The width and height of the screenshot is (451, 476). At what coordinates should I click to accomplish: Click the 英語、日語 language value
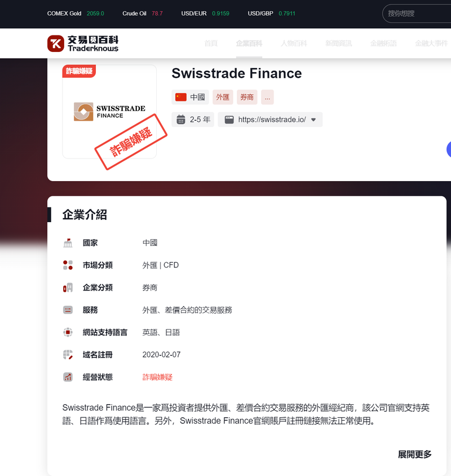click(x=161, y=332)
